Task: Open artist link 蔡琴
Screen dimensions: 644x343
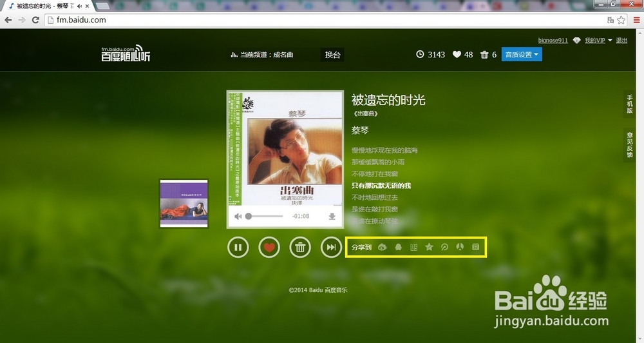Action: coord(360,131)
